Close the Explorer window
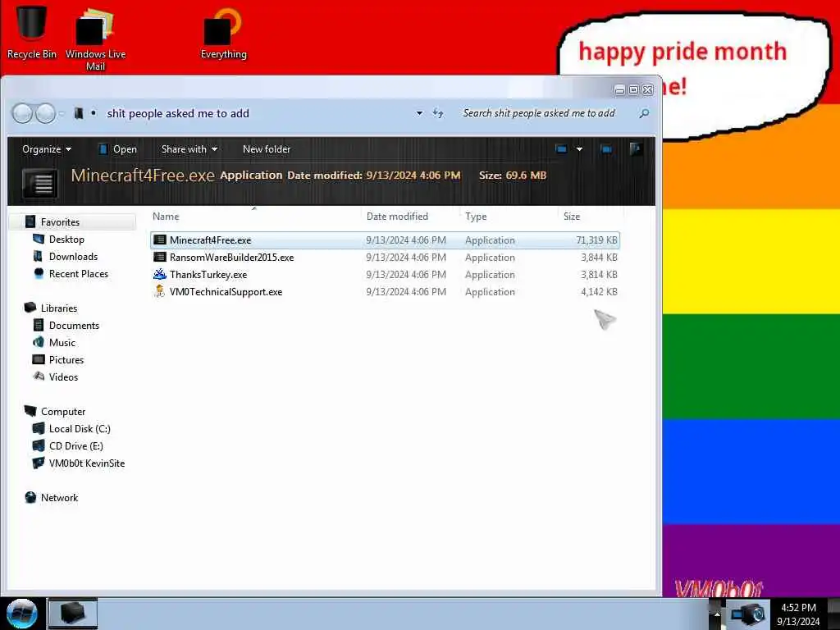Viewport: 840px width, 630px height. pos(648,89)
